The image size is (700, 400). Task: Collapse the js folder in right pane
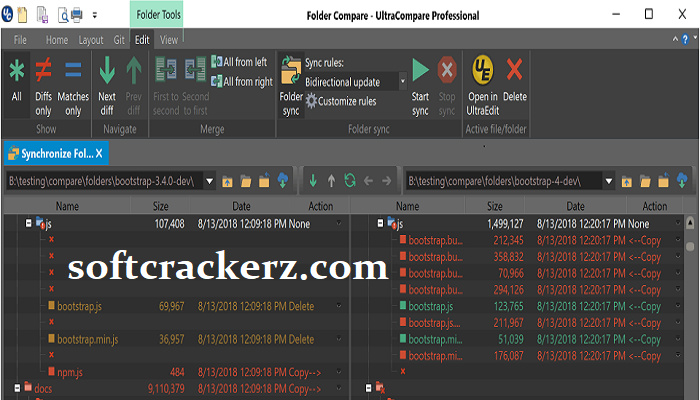click(x=380, y=222)
